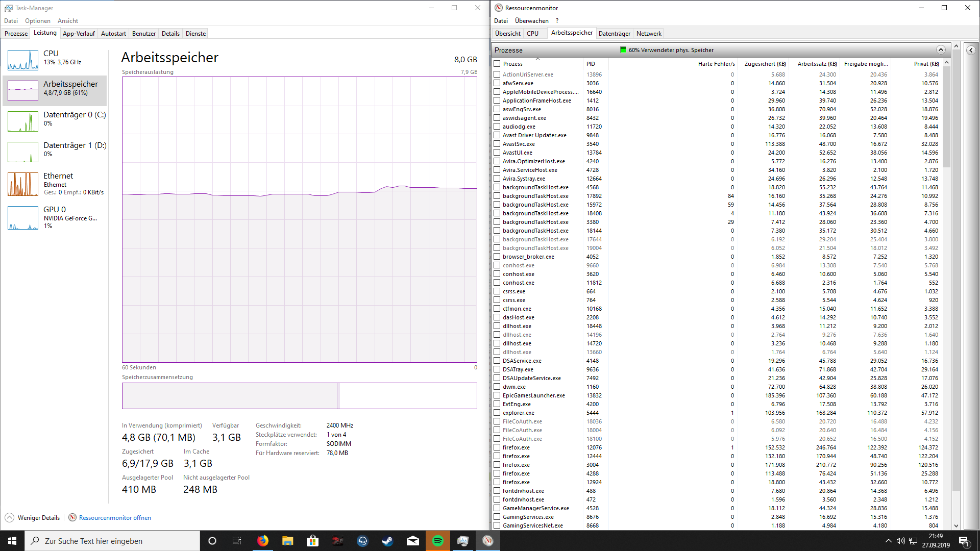Collapse the right side pane arrow
The width and height of the screenshot is (980, 551).
[x=971, y=50]
